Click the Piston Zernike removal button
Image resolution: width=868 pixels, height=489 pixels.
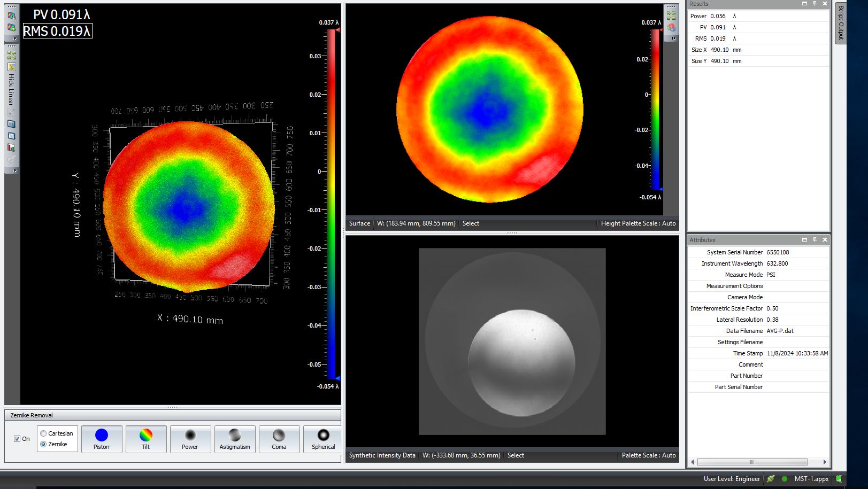pos(102,439)
